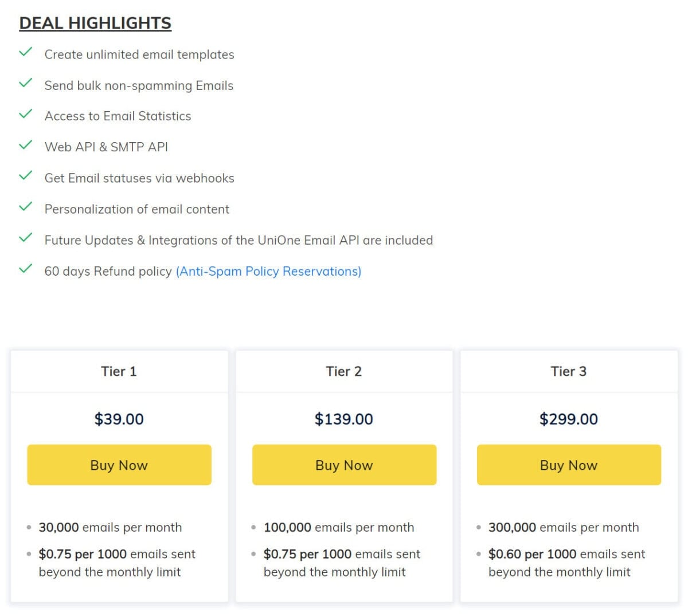Click the 300,000 emails per month bullet
Viewport: 688px width, 616px height.
tap(564, 527)
